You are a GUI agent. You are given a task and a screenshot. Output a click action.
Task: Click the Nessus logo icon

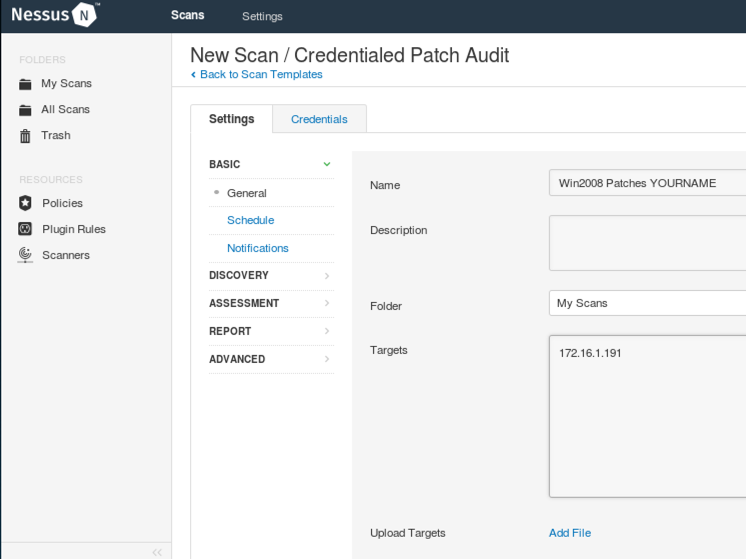(x=85, y=16)
